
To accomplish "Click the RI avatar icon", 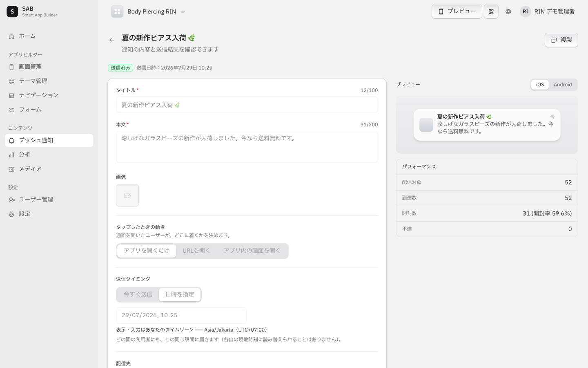I will [525, 11].
